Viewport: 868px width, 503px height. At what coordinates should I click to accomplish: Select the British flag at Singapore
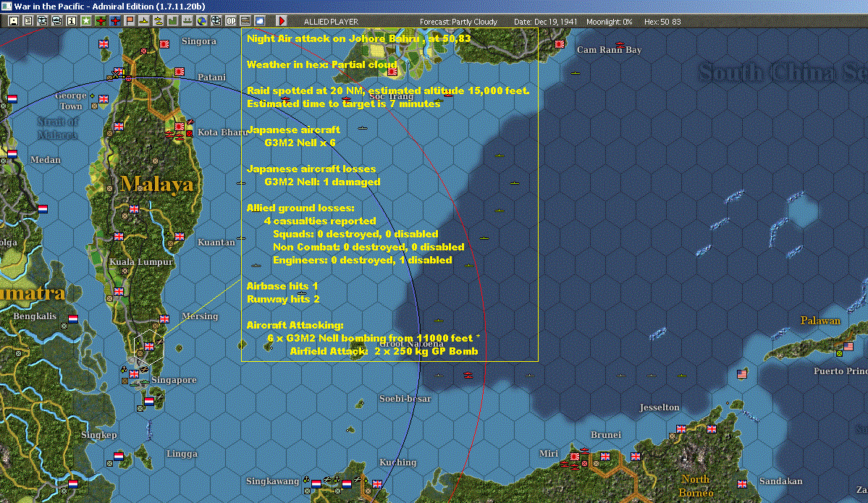(x=134, y=374)
